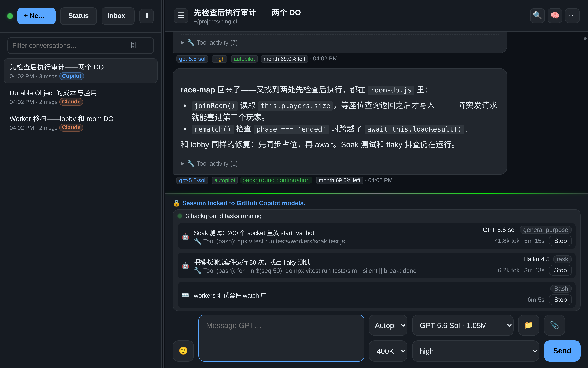This screenshot has width=588, height=368.
Task: Start a new conversation with + Ne… button
Action: [36, 16]
